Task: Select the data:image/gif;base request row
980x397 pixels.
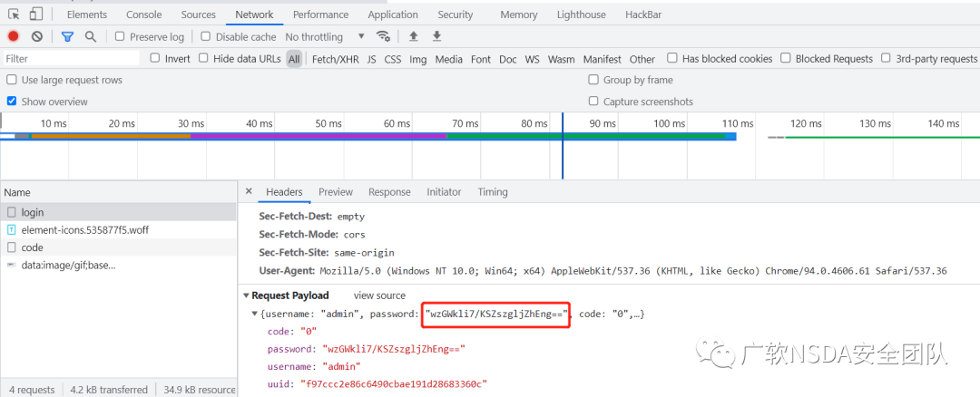Action: click(x=119, y=265)
